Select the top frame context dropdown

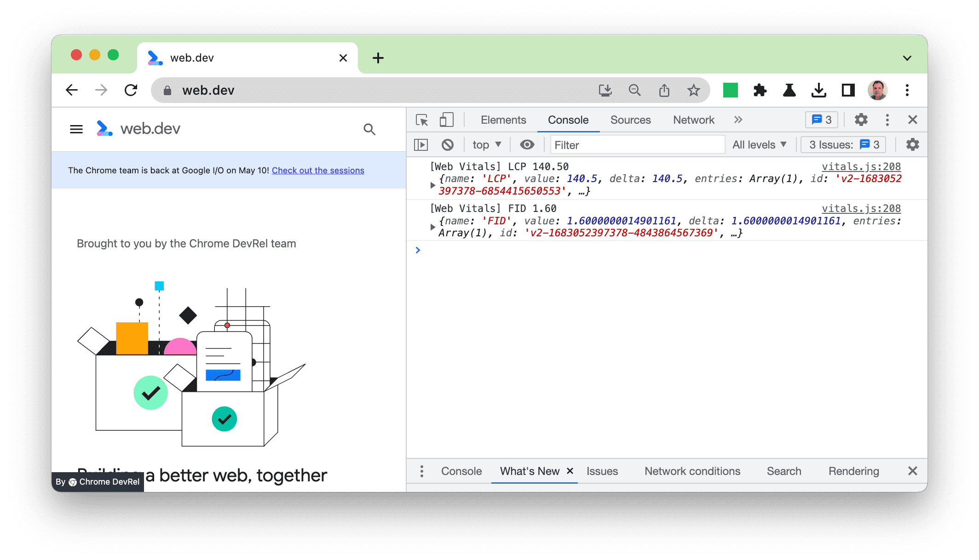[485, 144]
